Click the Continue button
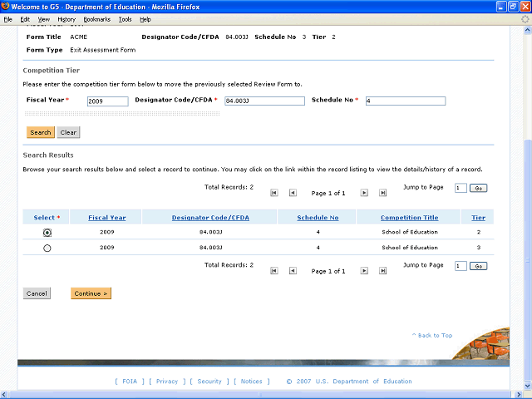This screenshot has height=399, width=532. tap(91, 293)
